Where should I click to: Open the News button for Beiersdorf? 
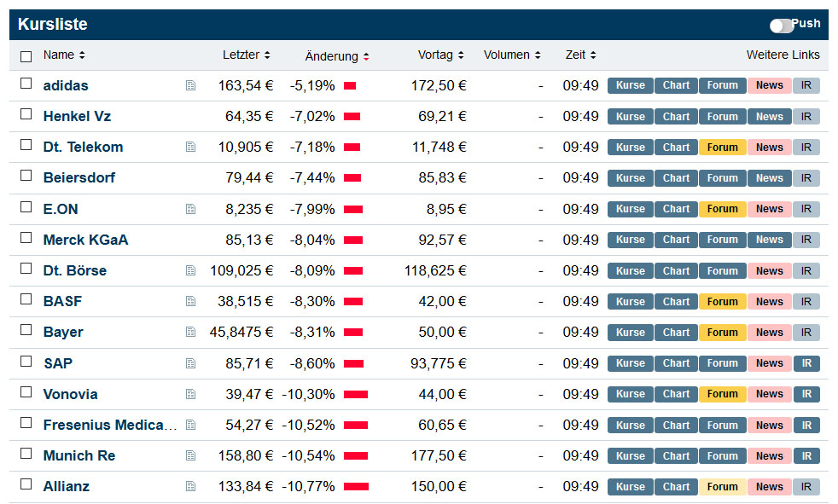[x=770, y=178]
